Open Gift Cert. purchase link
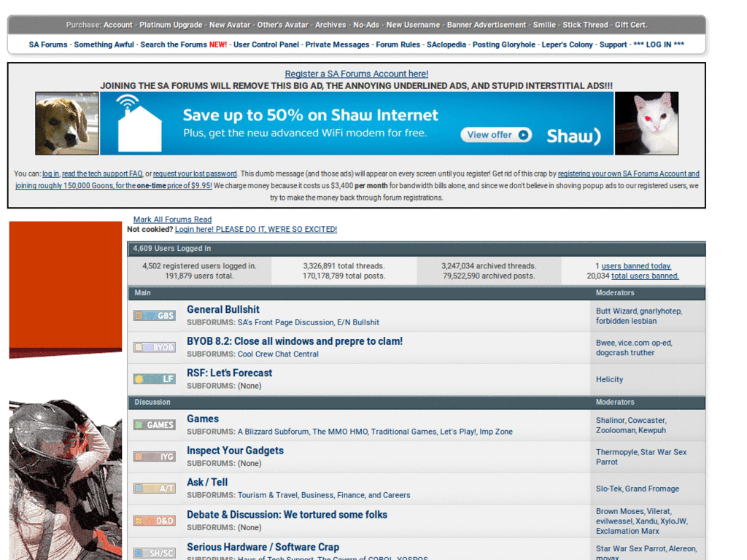 (631, 25)
